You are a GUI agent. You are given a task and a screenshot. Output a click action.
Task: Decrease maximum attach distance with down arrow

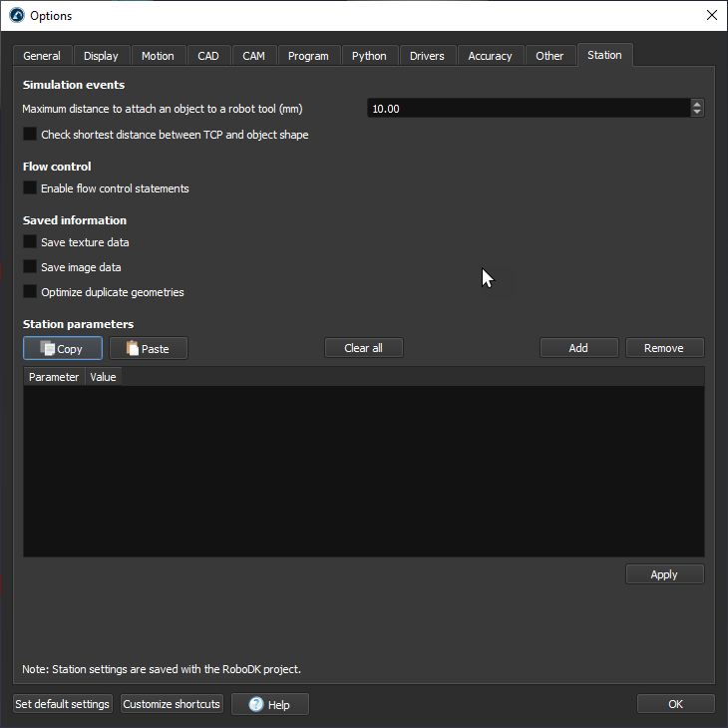(x=697, y=113)
